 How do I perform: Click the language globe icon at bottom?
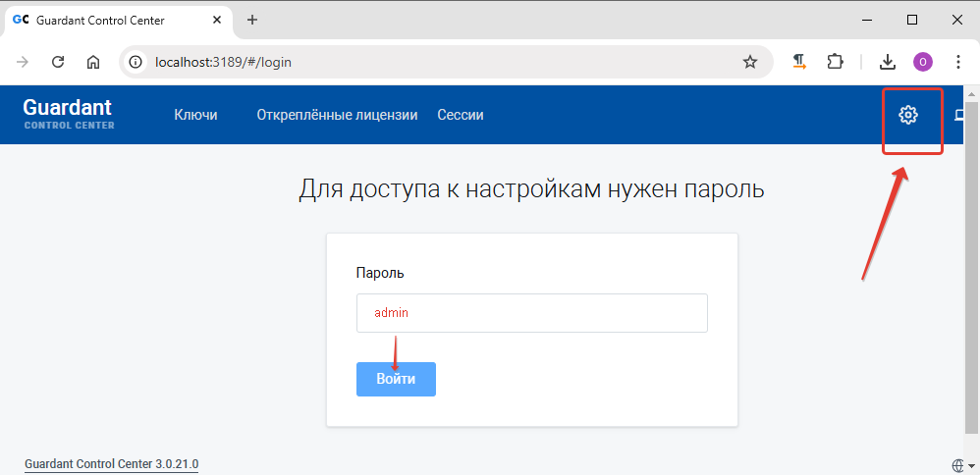point(957,465)
